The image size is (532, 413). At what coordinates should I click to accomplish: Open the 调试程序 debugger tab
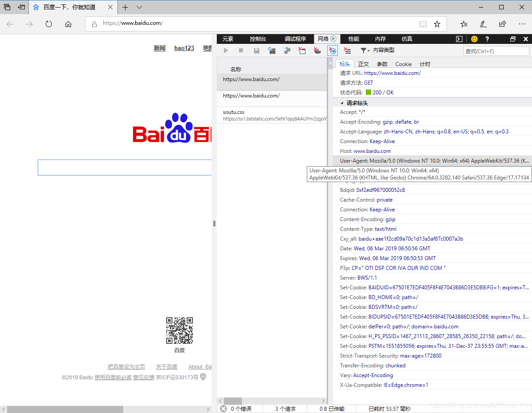pos(295,39)
